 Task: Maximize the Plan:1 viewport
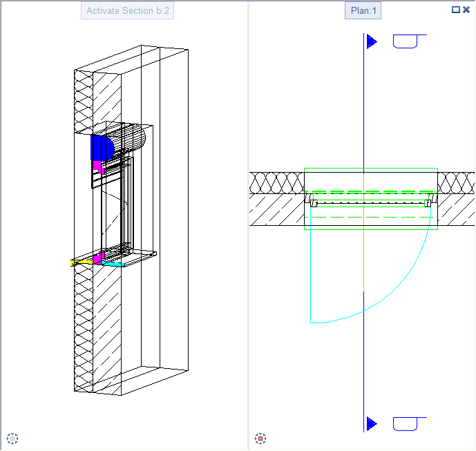(x=456, y=10)
